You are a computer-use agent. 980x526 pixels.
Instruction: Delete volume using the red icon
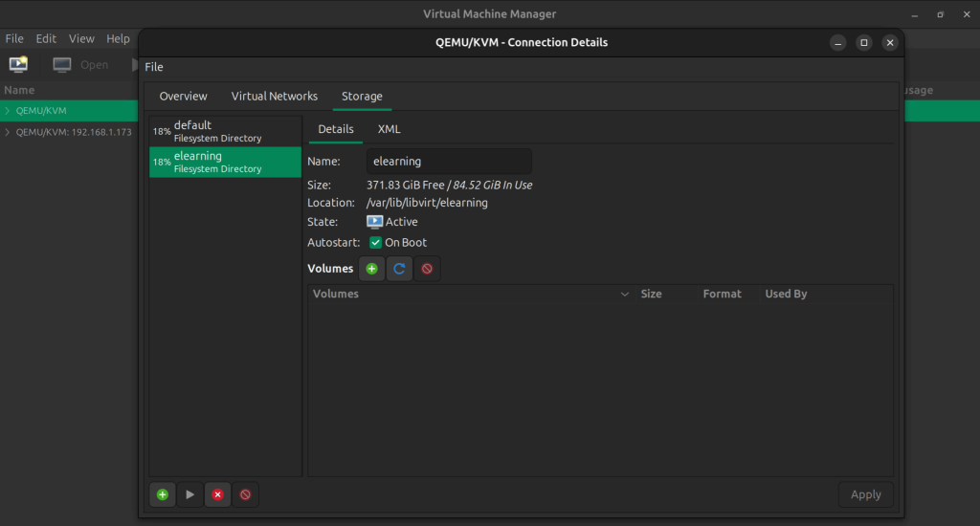(427, 269)
